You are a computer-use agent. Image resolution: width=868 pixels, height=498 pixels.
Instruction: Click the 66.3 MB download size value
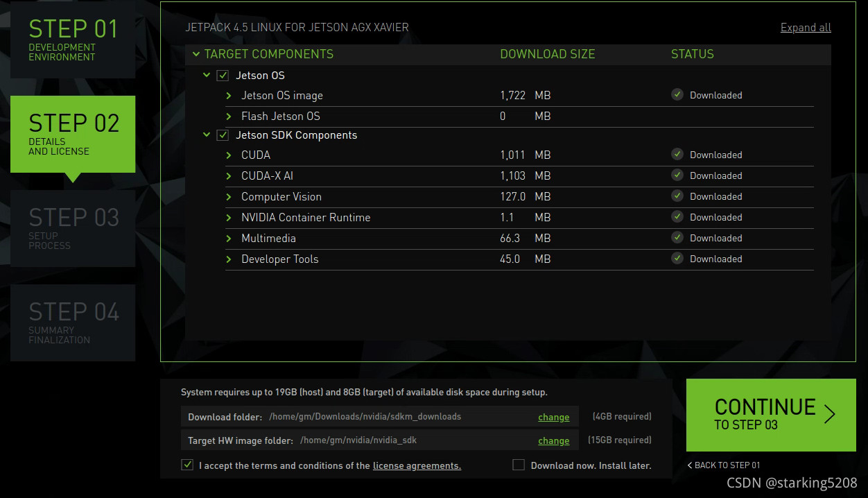tap(525, 239)
